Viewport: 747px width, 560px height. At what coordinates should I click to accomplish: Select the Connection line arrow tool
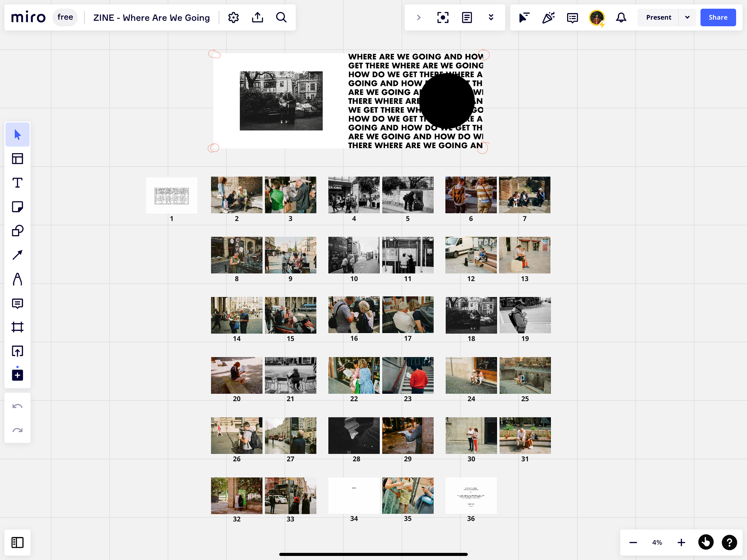(x=17, y=255)
